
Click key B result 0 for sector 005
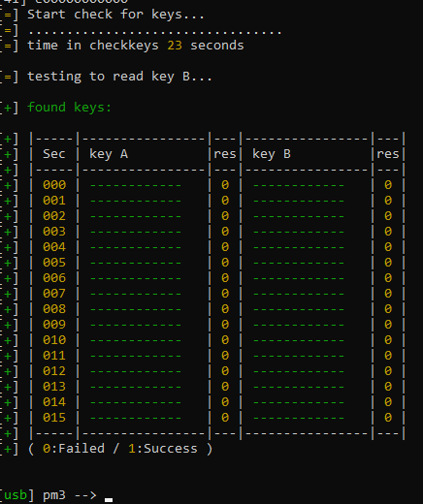(388, 263)
